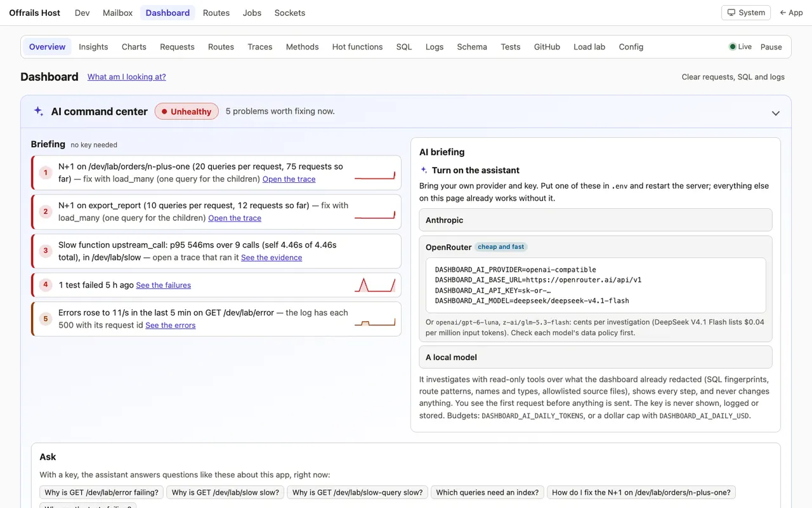Ask Why is GET /dev/lab/error failing?

tap(102, 492)
